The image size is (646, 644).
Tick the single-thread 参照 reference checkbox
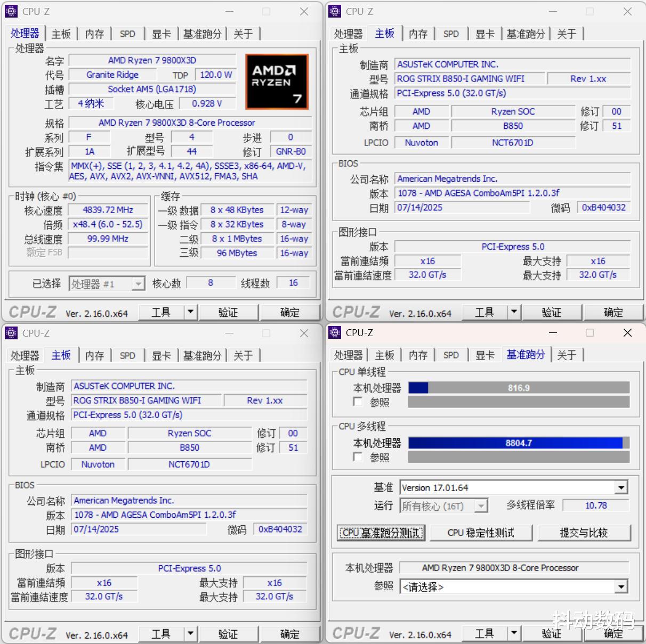pos(358,402)
